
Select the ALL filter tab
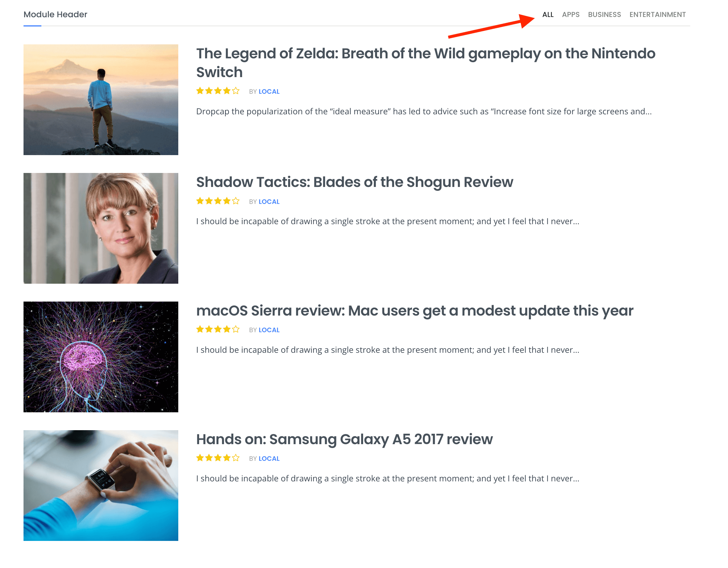548,15
